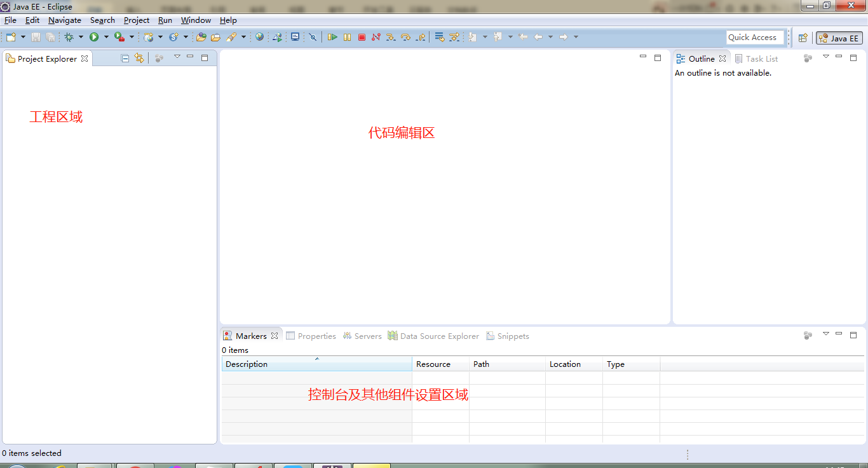Screen dimensions: 868x468
Task: Start debugging with the bug icon
Action: coord(69,37)
